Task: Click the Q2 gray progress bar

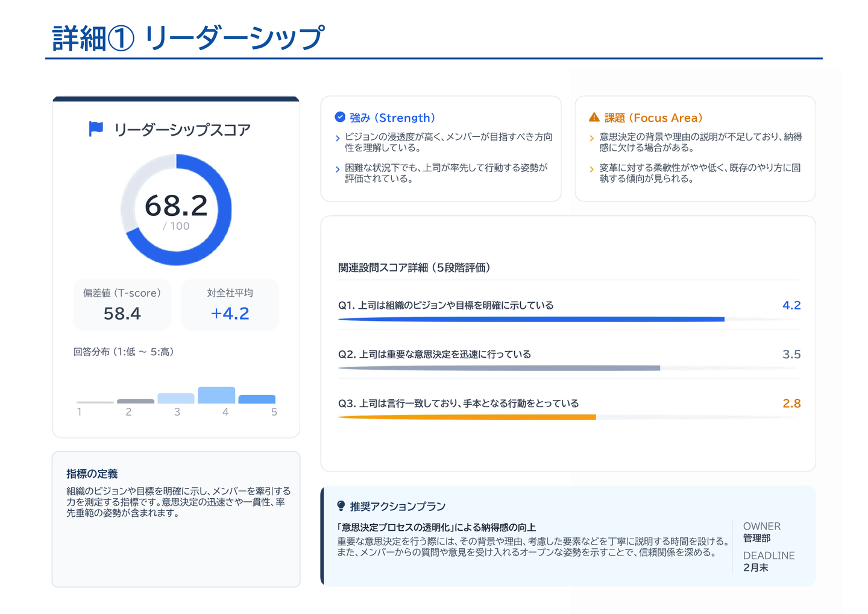Action: (x=498, y=368)
